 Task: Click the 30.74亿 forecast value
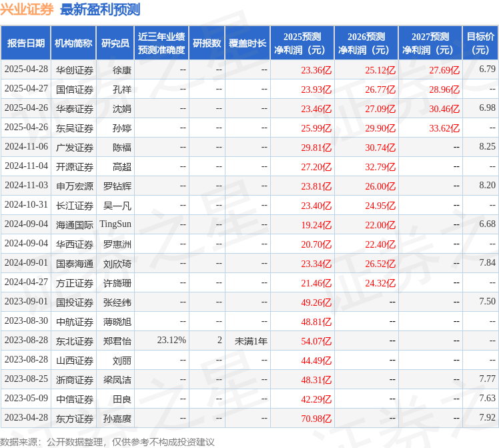(380, 148)
